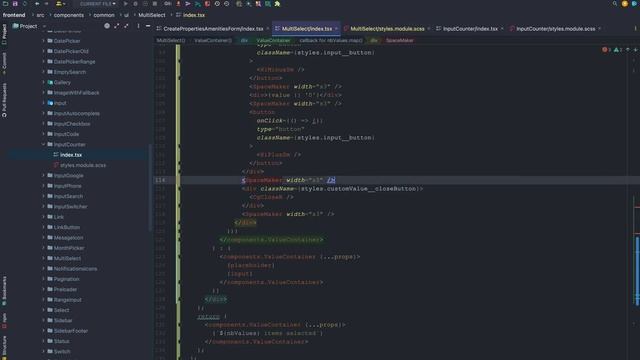Open the user account toolbar dropdown
640x360 pixels.
click(60, 4)
